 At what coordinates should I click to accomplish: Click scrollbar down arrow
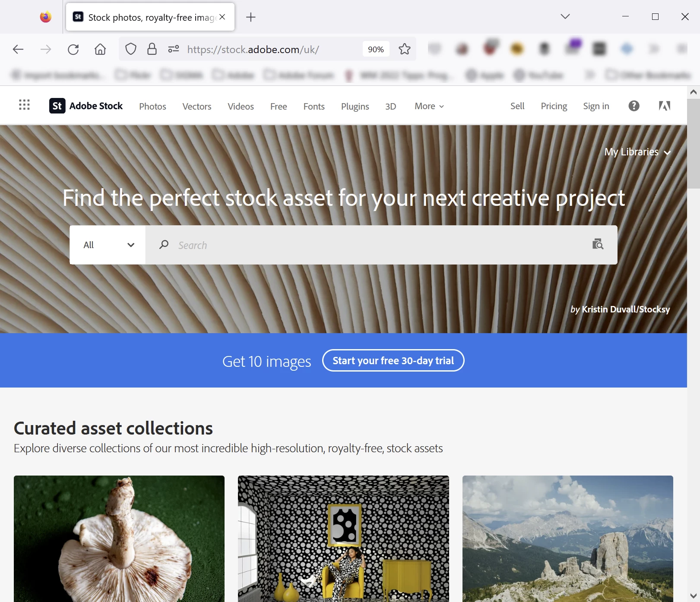pos(694,596)
